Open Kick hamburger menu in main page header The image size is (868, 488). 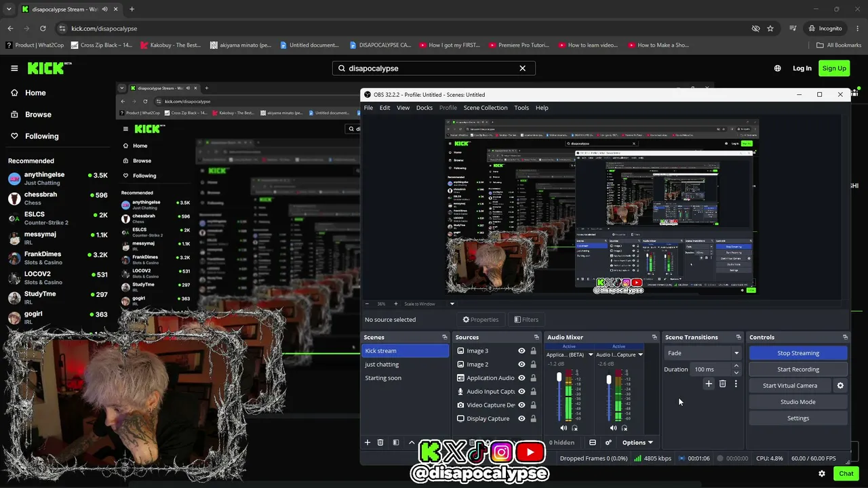pos(14,68)
